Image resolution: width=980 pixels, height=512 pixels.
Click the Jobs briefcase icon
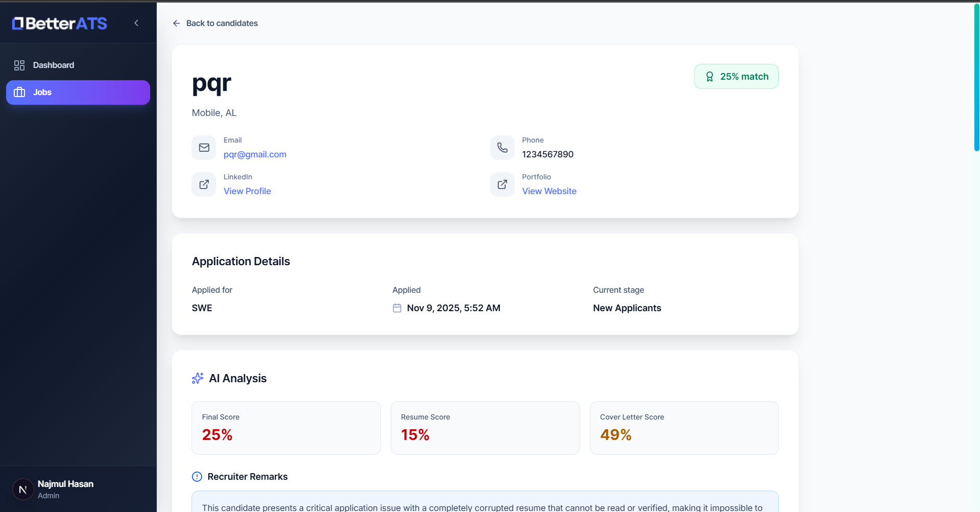tap(19, 92)
